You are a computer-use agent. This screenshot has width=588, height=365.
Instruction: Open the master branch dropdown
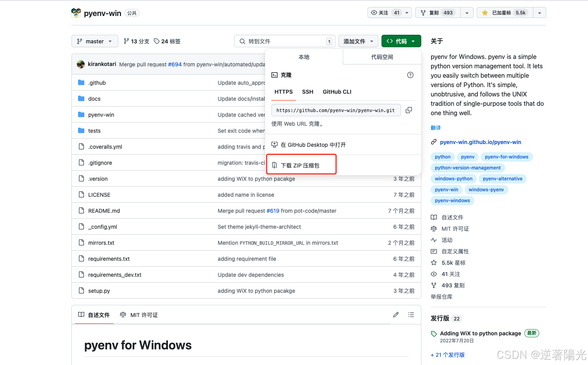coord(95,41)
